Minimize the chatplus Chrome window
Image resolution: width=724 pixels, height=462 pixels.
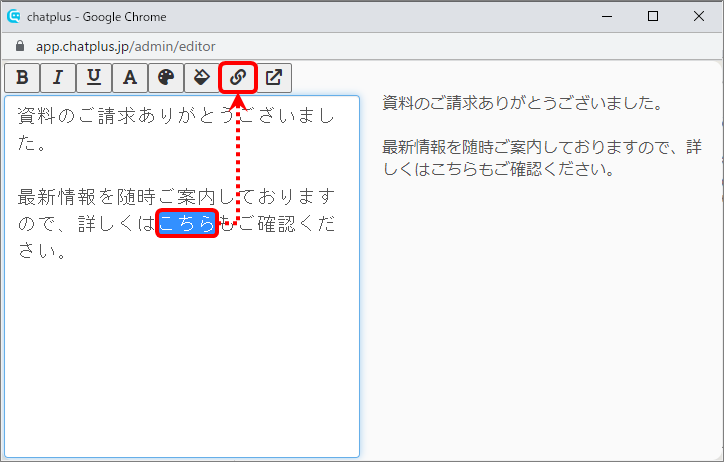607,17
